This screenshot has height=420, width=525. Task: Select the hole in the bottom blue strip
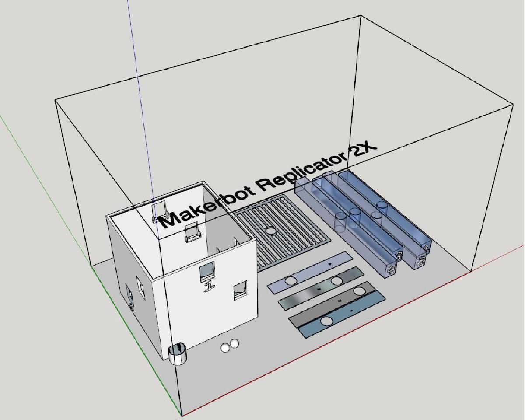tap(325, 322)
